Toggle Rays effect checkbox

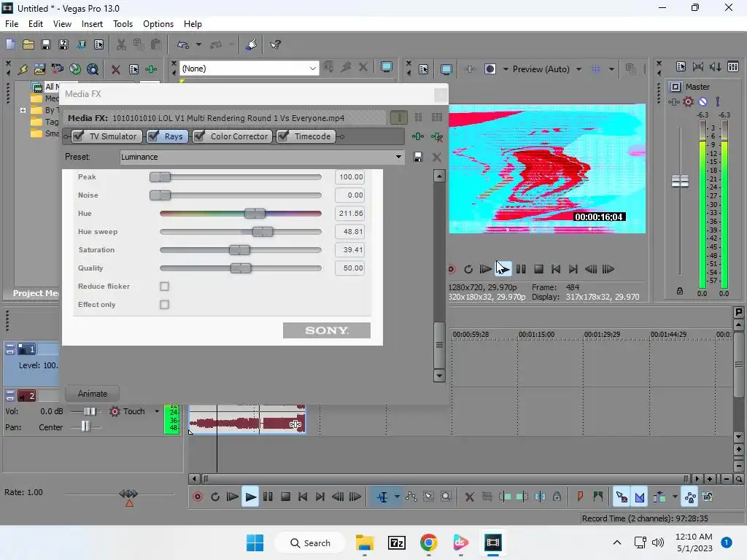click(153, 136)
